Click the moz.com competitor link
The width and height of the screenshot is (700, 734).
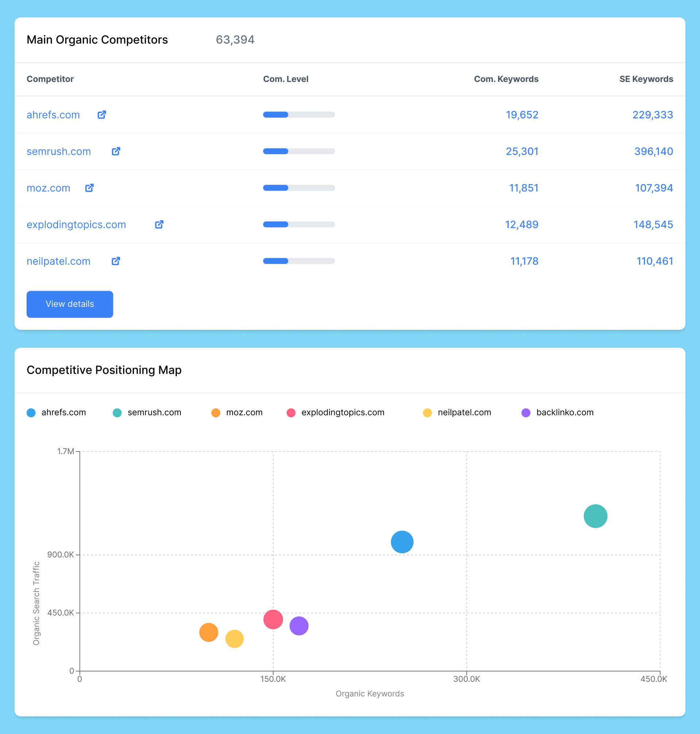[x=48, y=188]
